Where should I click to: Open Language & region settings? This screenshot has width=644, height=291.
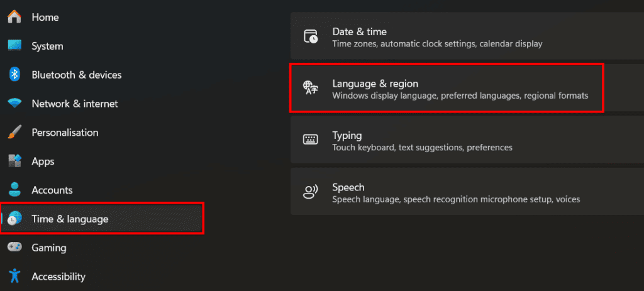point(447,89)
